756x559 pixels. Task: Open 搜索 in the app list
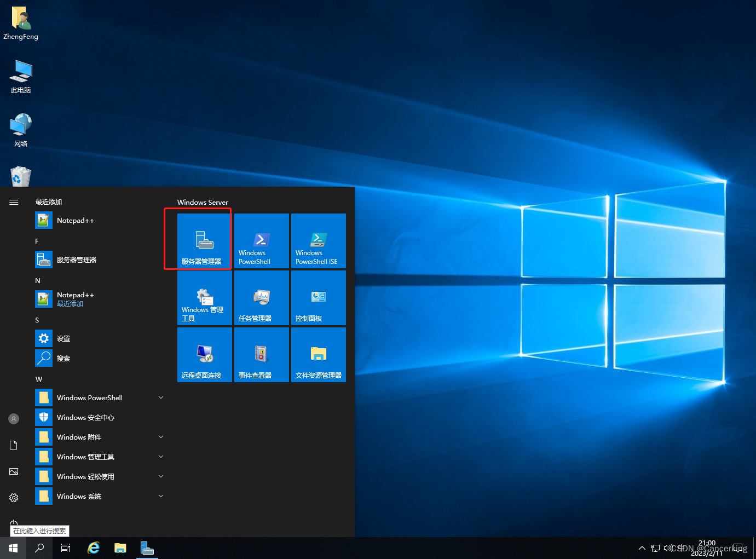[x=100, y=358]
